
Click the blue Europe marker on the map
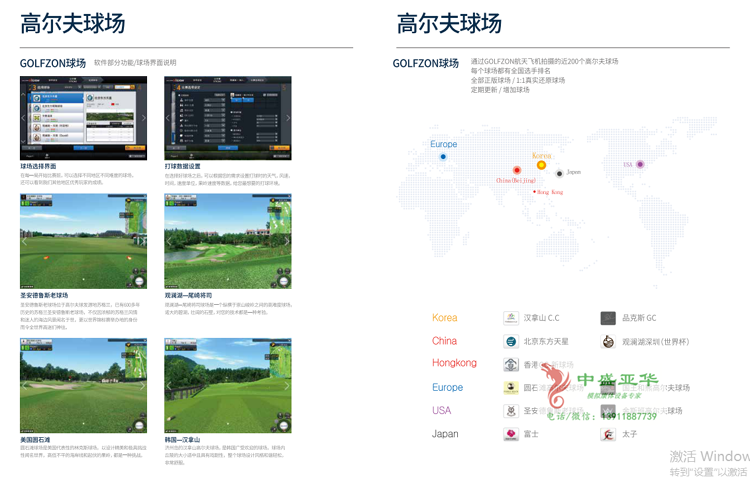443,157
